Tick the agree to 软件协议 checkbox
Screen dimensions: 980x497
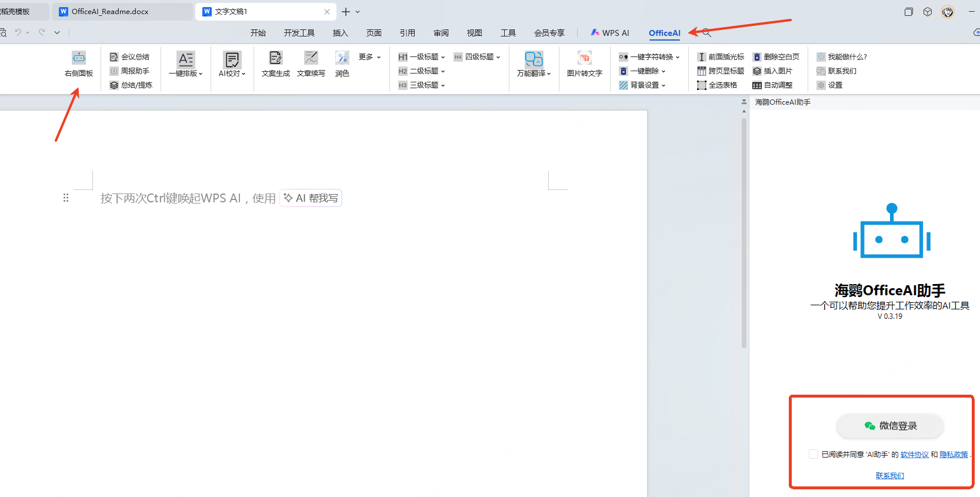pyautogui.click(x=814, y=454)
